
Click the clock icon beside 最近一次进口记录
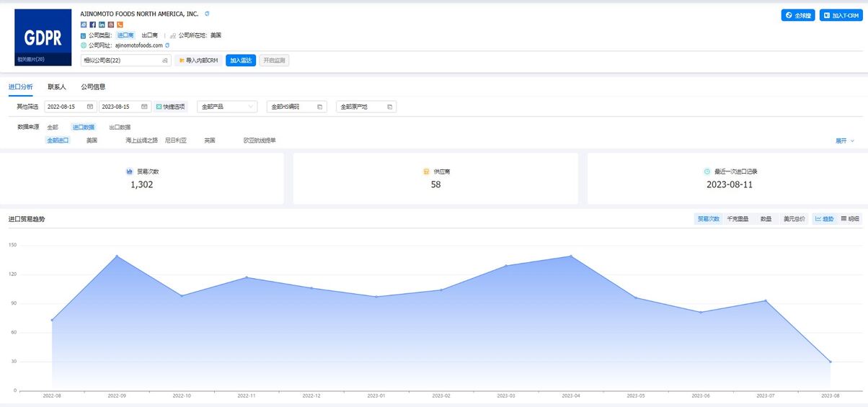coord(707,171)
